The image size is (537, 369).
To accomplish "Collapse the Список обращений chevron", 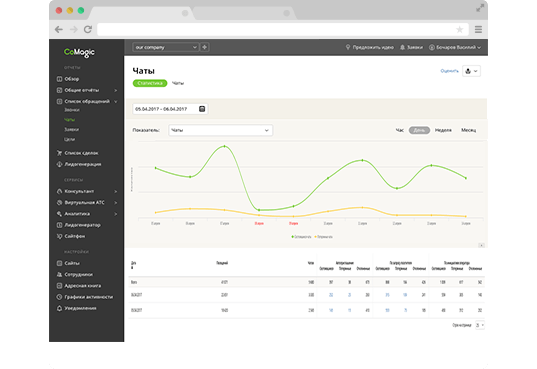I will tap(116, 101).
